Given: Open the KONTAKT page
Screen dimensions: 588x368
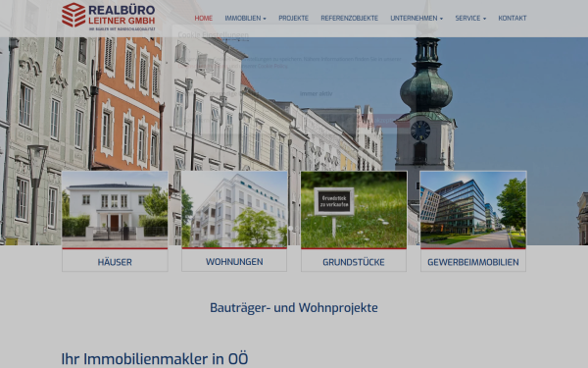Looking at the screenshot, I should point(513,18).
